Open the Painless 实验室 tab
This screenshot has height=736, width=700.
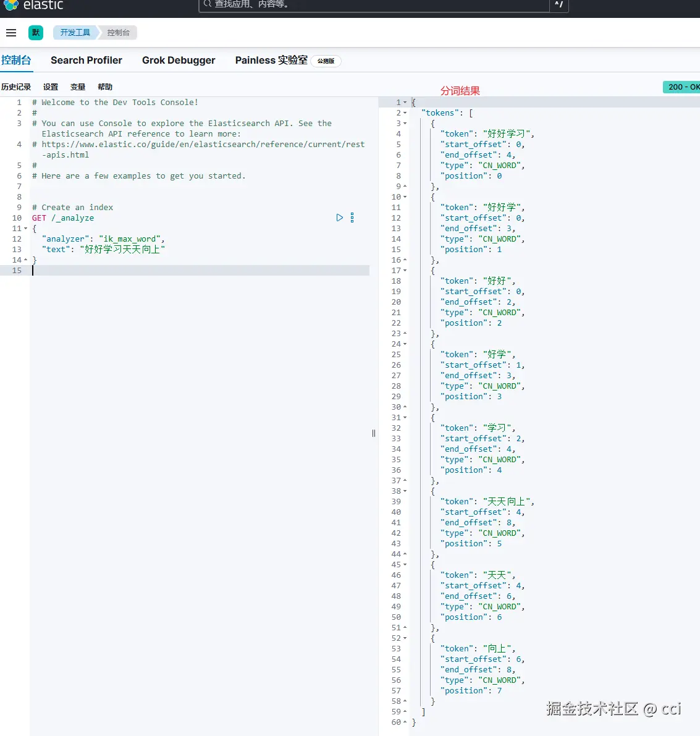271,61
